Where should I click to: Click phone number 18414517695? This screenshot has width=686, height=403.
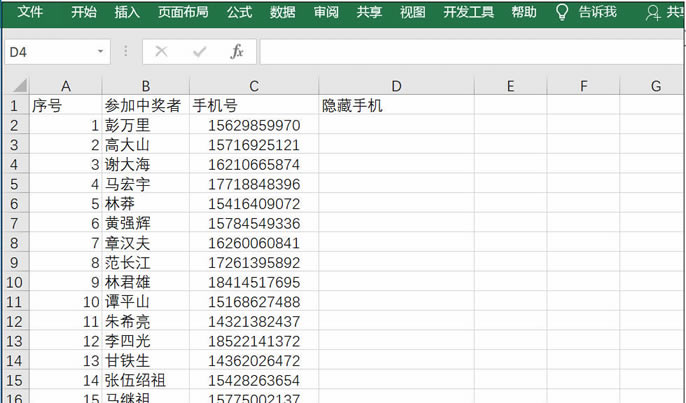(254, 282)
